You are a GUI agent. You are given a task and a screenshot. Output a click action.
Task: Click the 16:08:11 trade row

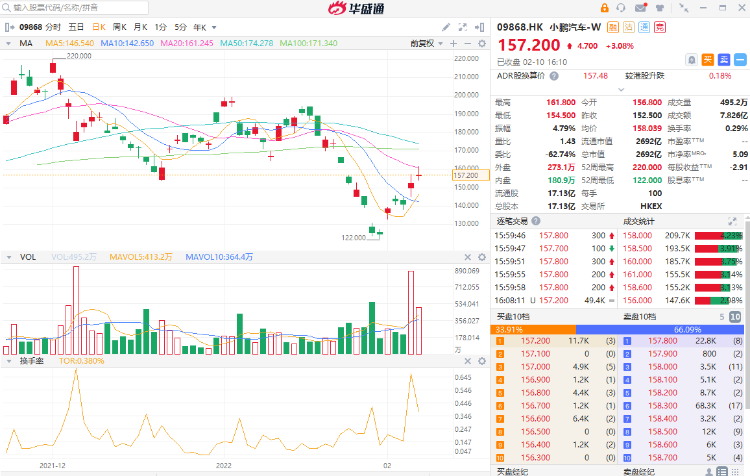555,300
